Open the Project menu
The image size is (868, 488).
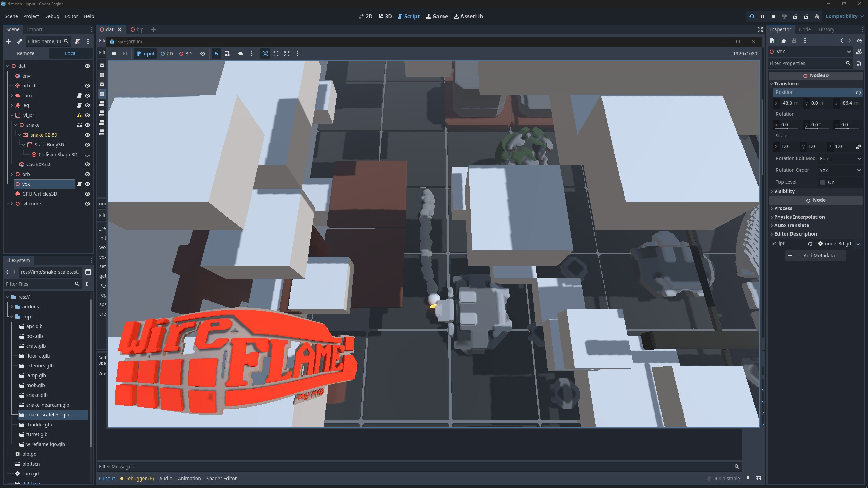[31, 16]
